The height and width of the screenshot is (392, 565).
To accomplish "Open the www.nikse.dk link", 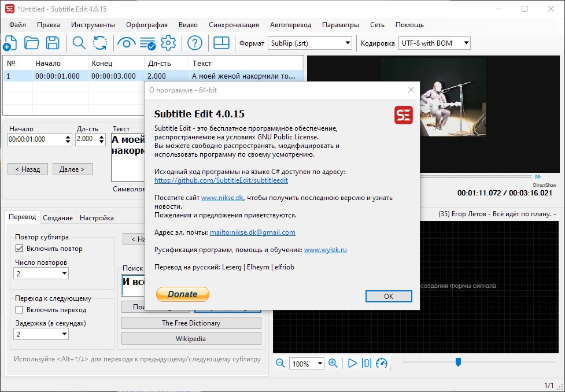I will (x=222, y=198).
